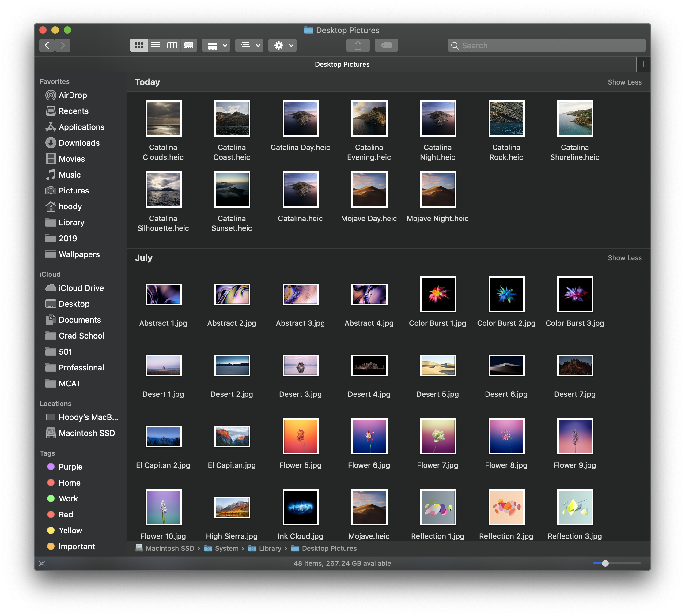
Task: Switch to icon view mode
Action: coord(138,45)
